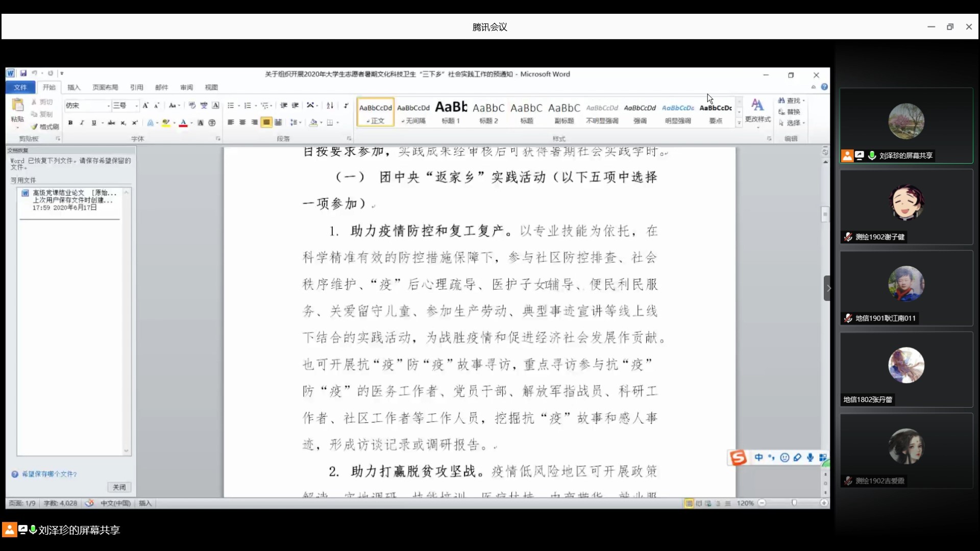Toggle the subscript button
980x551 pixels.
123,123
